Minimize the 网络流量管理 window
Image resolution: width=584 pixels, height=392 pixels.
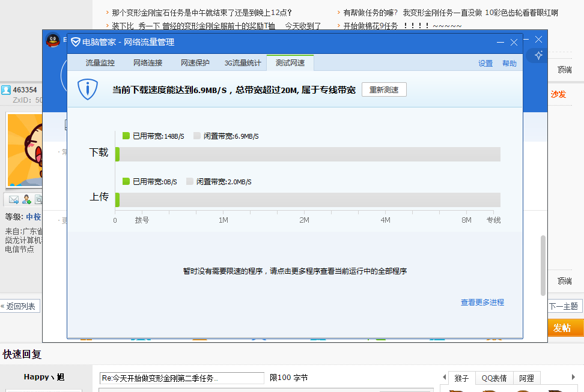[500, 43]
